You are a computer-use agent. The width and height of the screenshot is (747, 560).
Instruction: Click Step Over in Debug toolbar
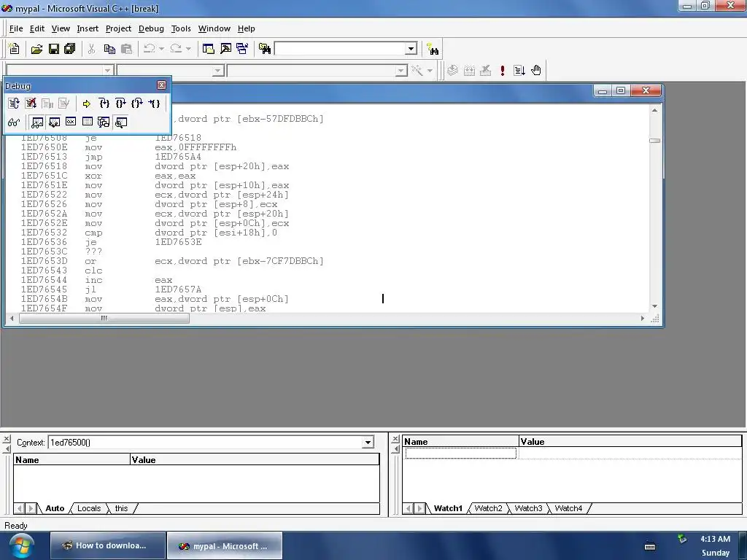tap(120, 104)
